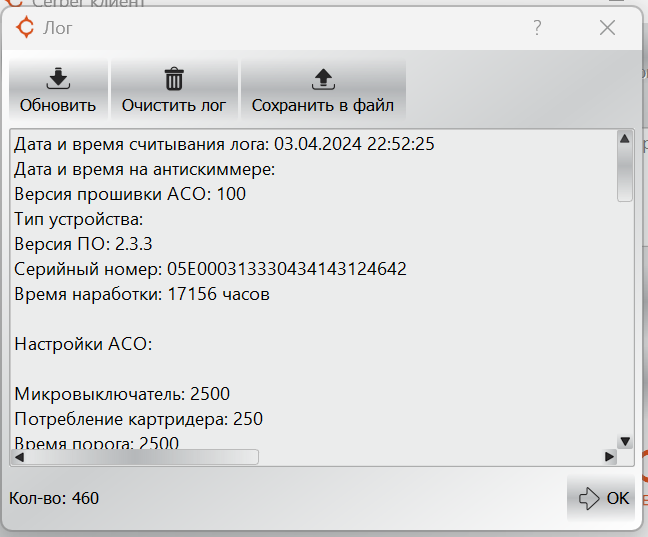The image size is (648, 537).
Task: Open the question mark help button
Action: [537, 28]
